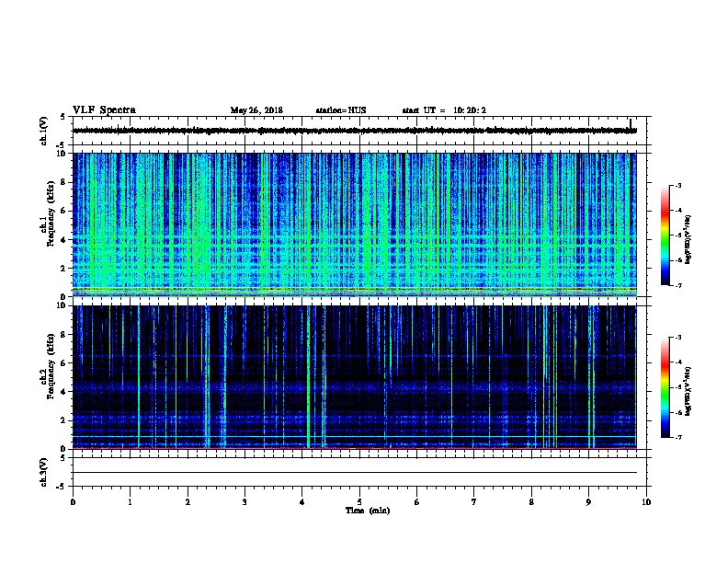Click the flat ch.3 voltage trace line
Screen dimensions: 728x563
pos(355,473)
